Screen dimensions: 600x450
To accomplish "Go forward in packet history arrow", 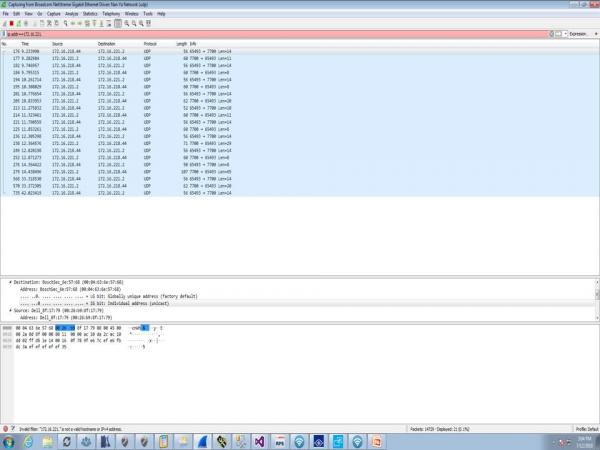I will [x=80, y=23].
